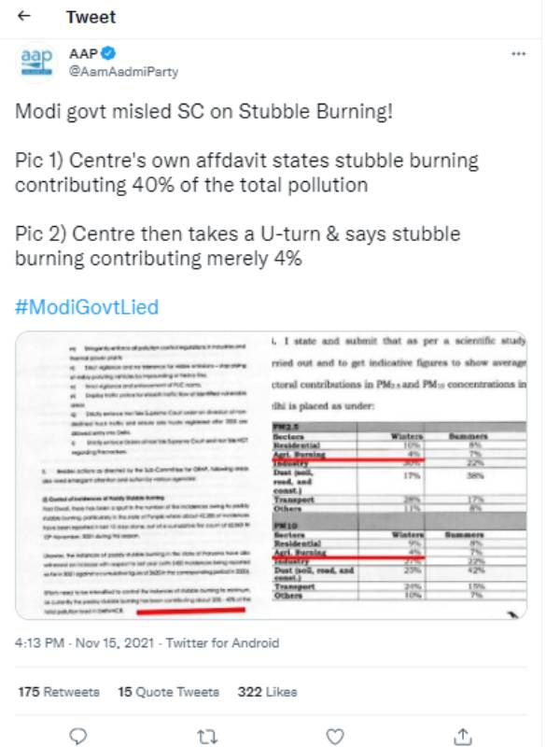Like the tweet with the heart icon
Screen dimensions: 560x747
[337, 737]
